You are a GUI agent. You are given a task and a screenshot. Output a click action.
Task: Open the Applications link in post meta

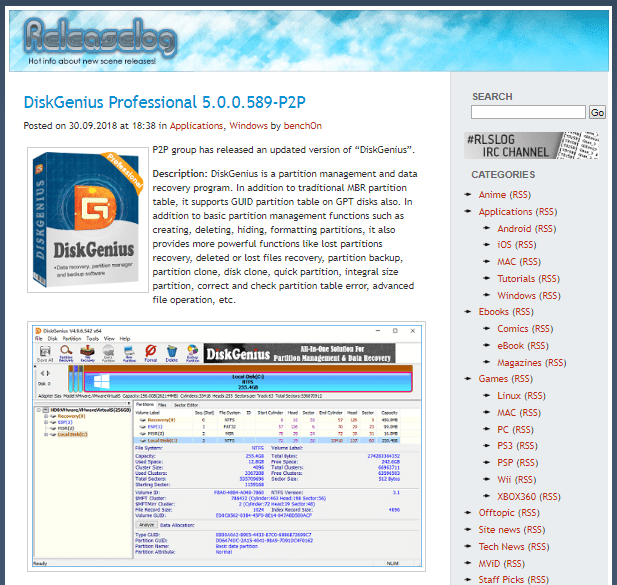(x=196, y=126)
